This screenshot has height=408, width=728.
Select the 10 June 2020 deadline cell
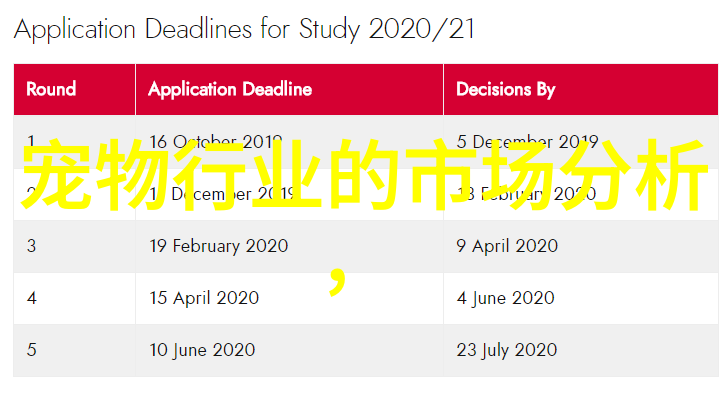click(289, 350)
